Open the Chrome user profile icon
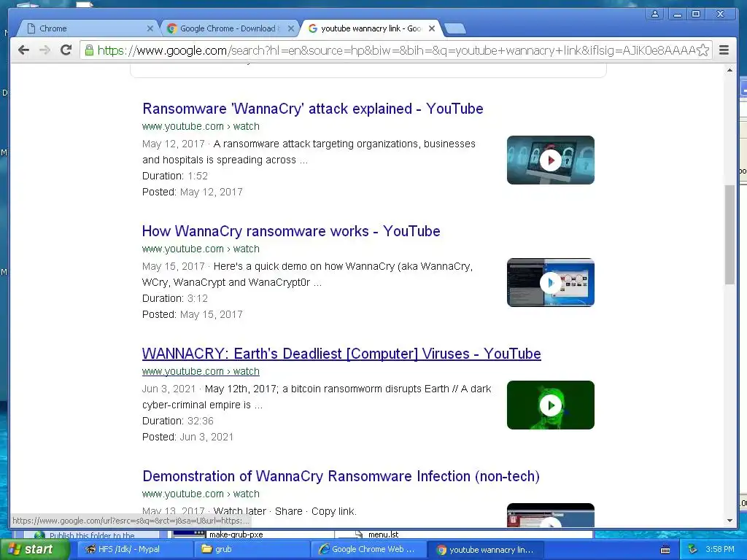This screenshot has height=560, width=747. coord(655,15)
